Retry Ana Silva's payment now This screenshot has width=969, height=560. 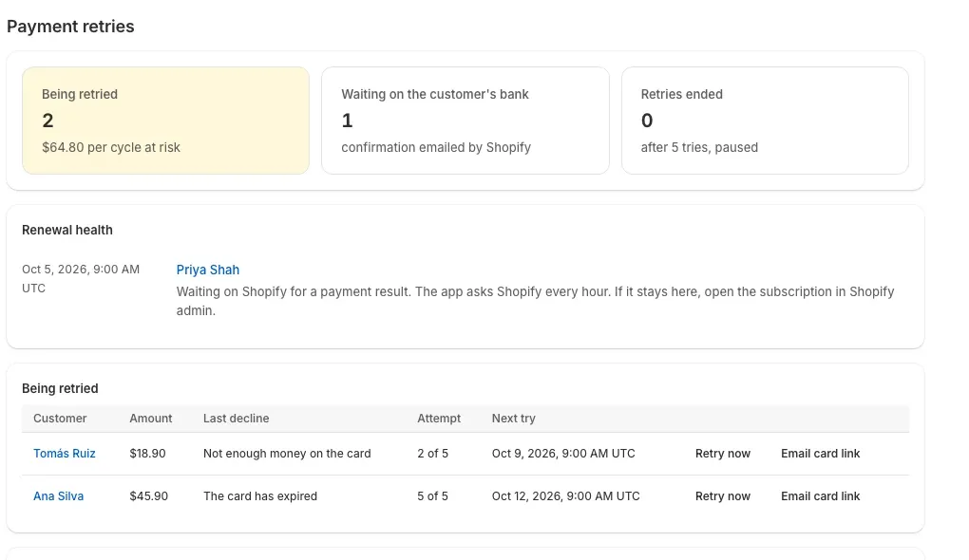coord(722,495)
